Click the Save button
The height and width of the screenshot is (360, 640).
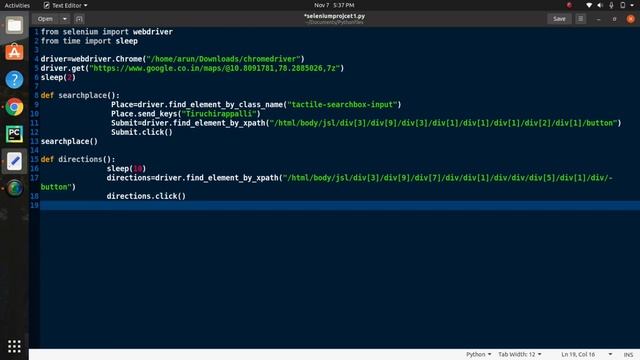[x=559, y=19]
